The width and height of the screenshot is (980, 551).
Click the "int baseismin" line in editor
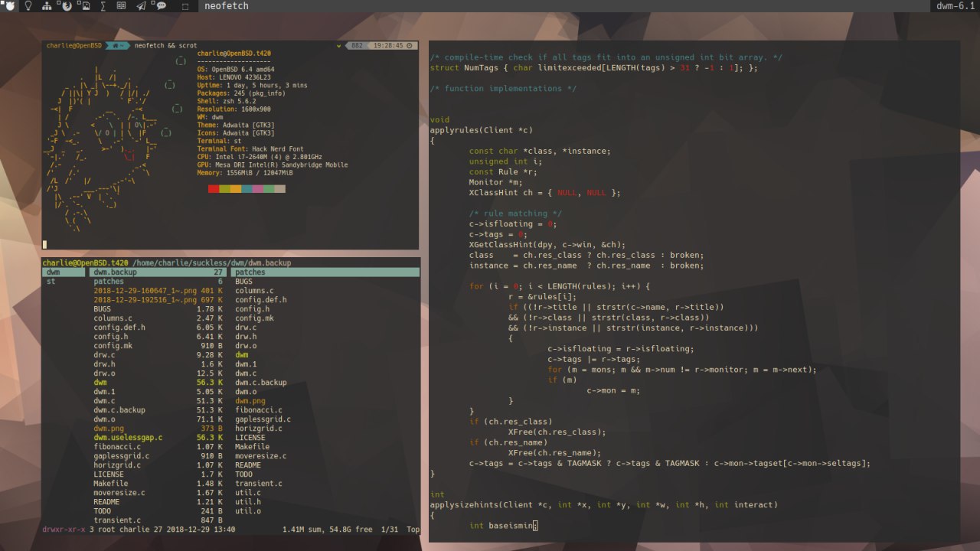(503, 526)
